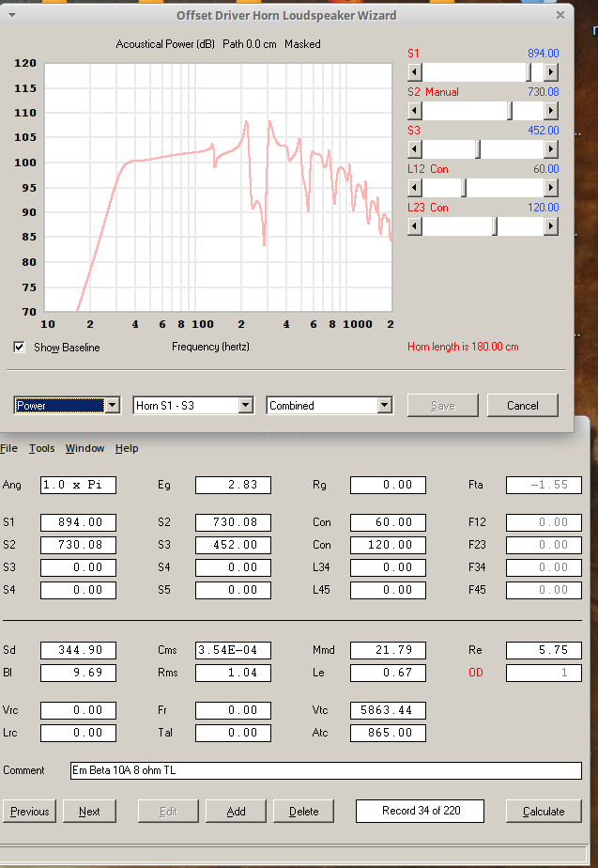This screenshot has width=598, height=868.
Task: Click the Add record button
Action: [x=237, y=812]
